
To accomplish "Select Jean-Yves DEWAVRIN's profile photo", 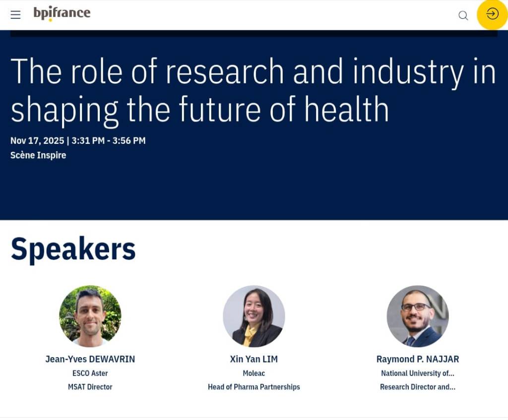I will pyautogui.click(x=90, y=316).
